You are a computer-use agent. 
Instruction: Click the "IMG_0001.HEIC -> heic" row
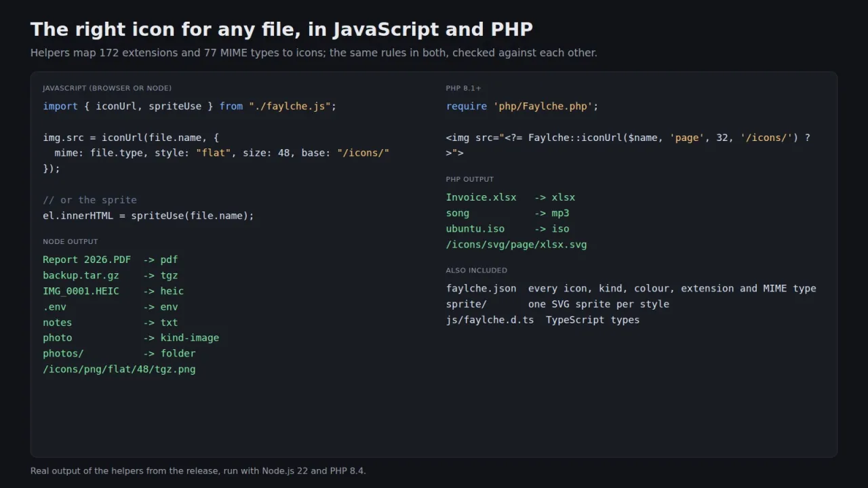[113, 291]
